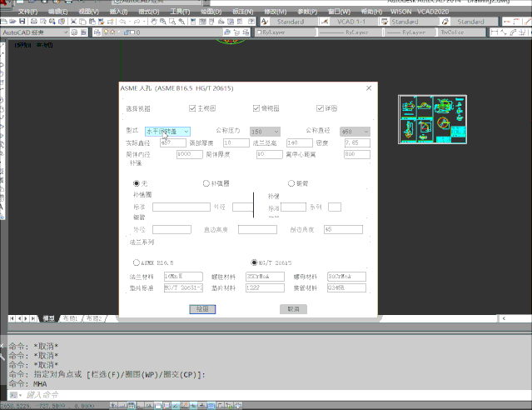Click the Cut scissors icon
Viewport: 532px width, 410px height.
coord(73,22)
